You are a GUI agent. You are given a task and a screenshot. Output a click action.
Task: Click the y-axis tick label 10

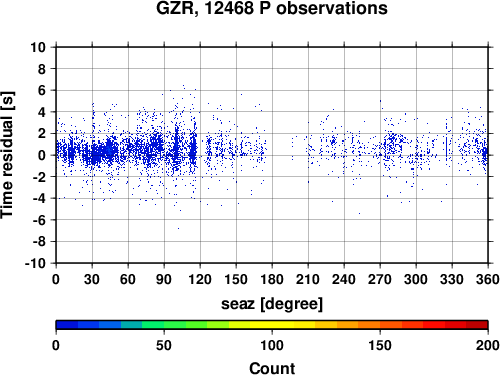[38, 47]
